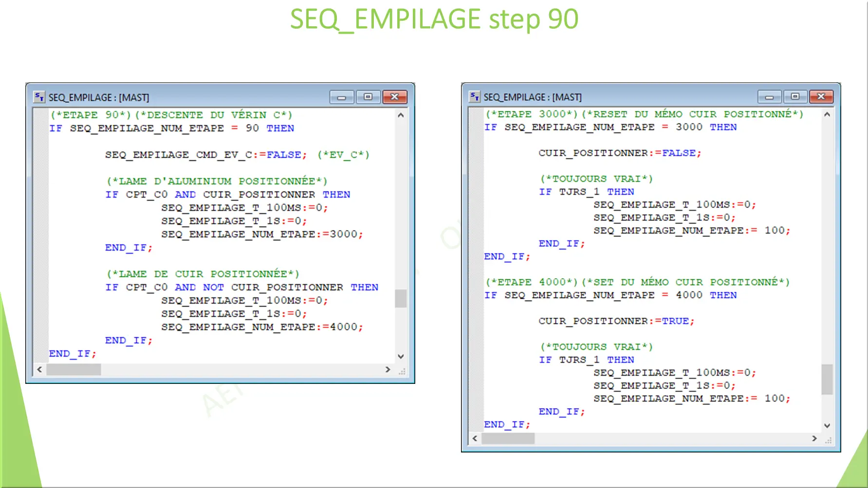Screen dimensions: 868x488
Task: Maximize the left SEQ_EMPILAGE window
Action: [368, 97]
